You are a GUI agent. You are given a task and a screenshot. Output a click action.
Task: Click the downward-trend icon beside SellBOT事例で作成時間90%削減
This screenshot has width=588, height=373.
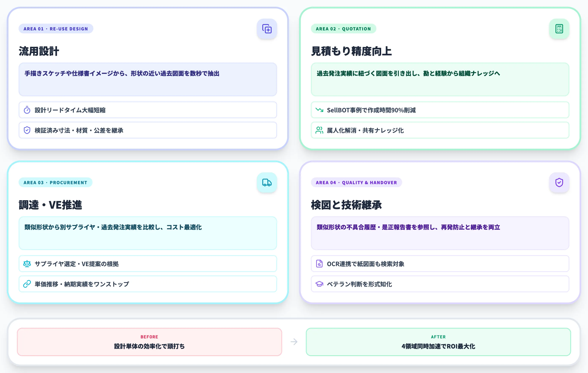[319, 110]
